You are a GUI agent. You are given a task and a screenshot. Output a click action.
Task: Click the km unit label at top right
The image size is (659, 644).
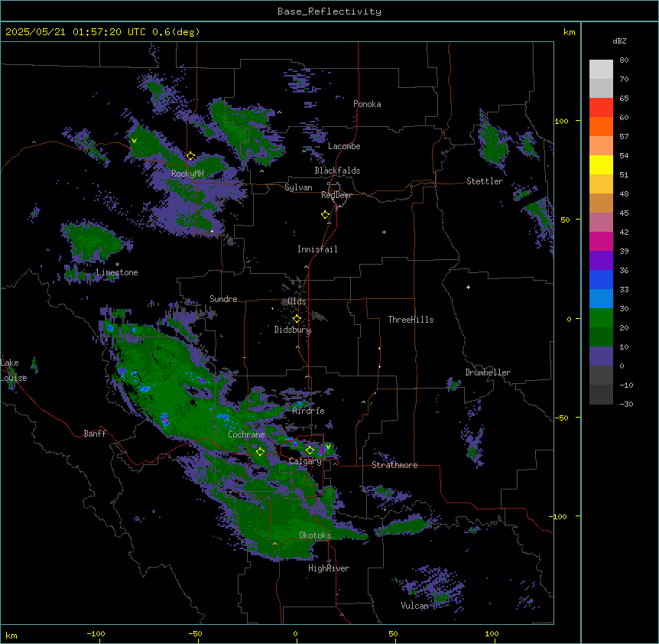pyautogui.click(x=570, y=32)
